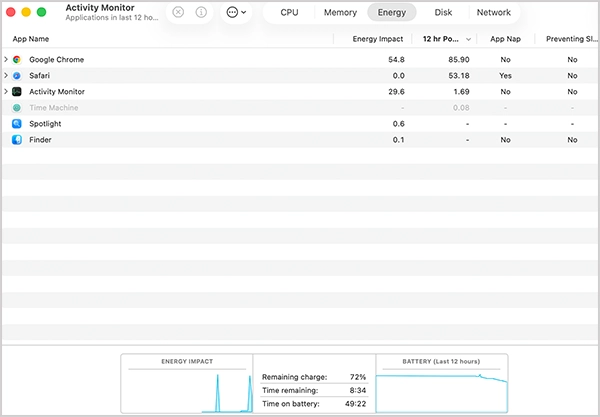The height and width of the screenshot is (417, 600).
Task: Expand the Safari process row
Action: [x=6, y=76]
